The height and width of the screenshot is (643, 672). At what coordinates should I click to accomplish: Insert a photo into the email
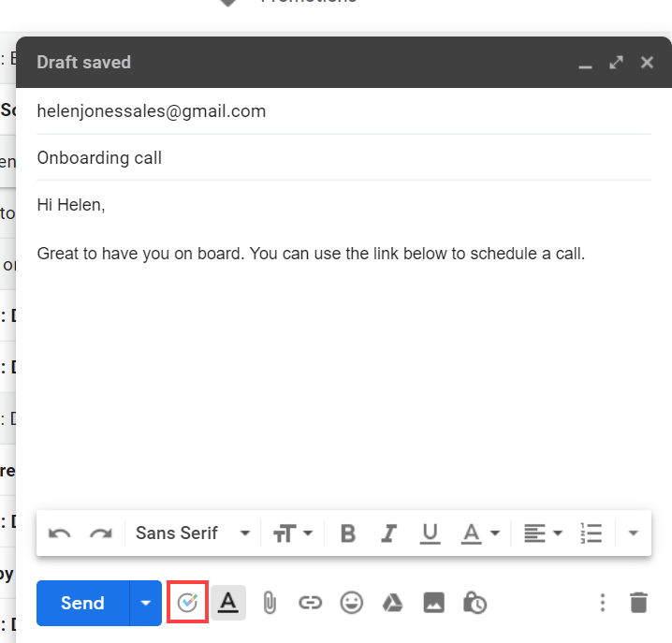click(x=433, y=603)
